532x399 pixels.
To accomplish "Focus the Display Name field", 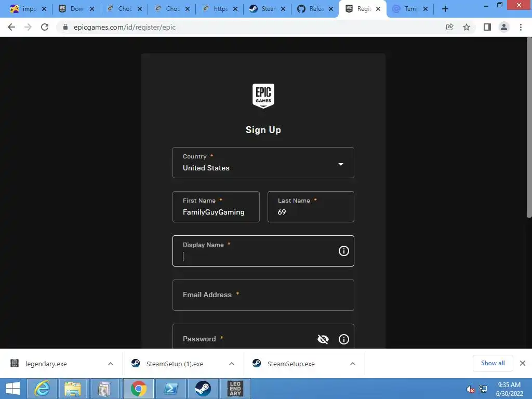I will tap(263, 251).
